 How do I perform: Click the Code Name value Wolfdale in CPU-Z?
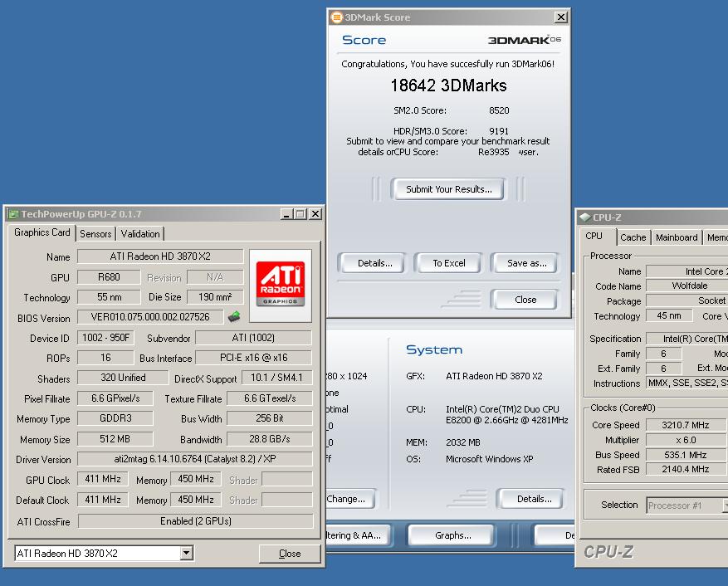[x=690, y=286]
